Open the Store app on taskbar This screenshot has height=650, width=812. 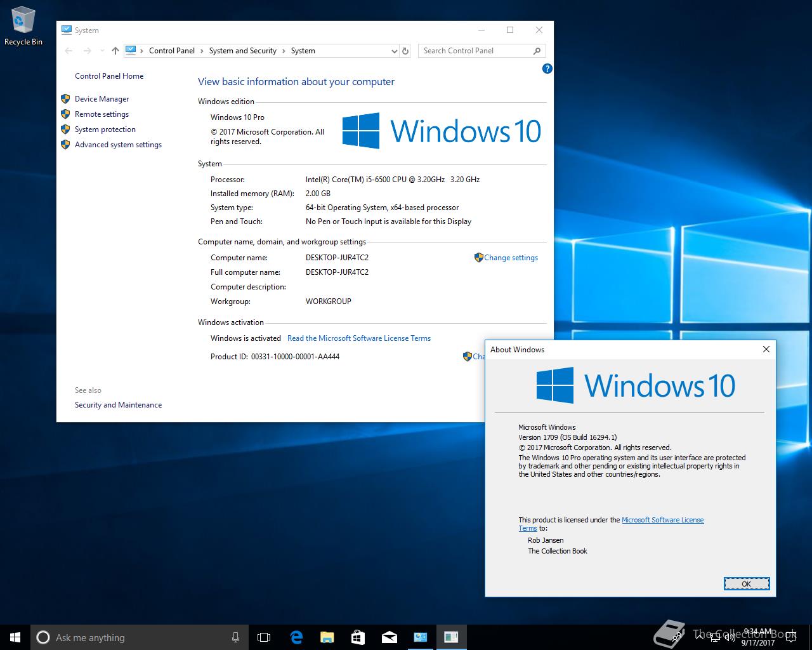(x=358, y=637)
